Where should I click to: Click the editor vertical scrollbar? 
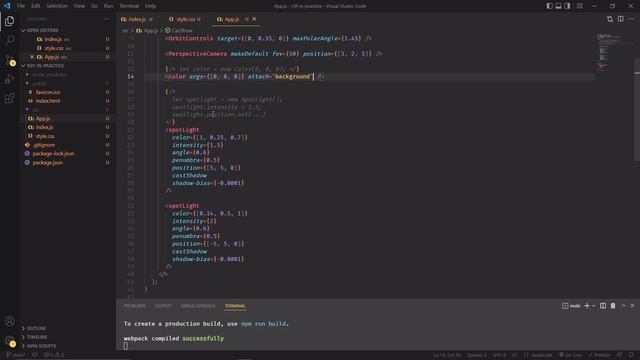[637, 110]
